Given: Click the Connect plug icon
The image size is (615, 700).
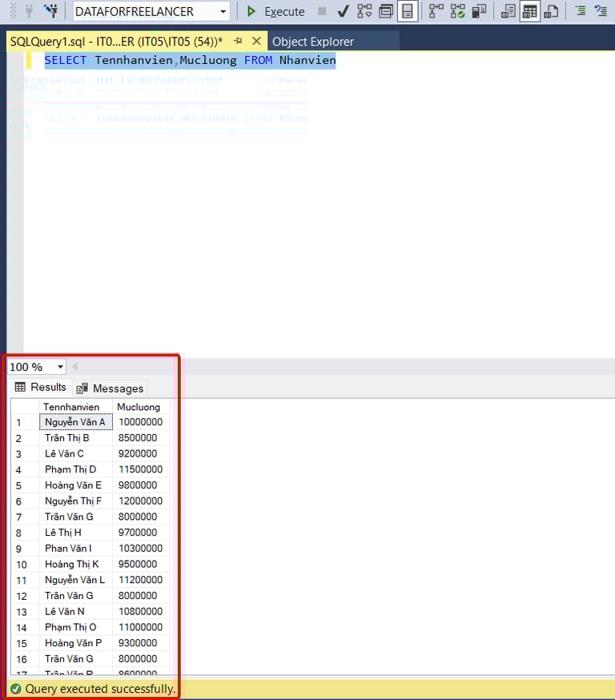Looking at the screenshot, I should pos(30,11).
